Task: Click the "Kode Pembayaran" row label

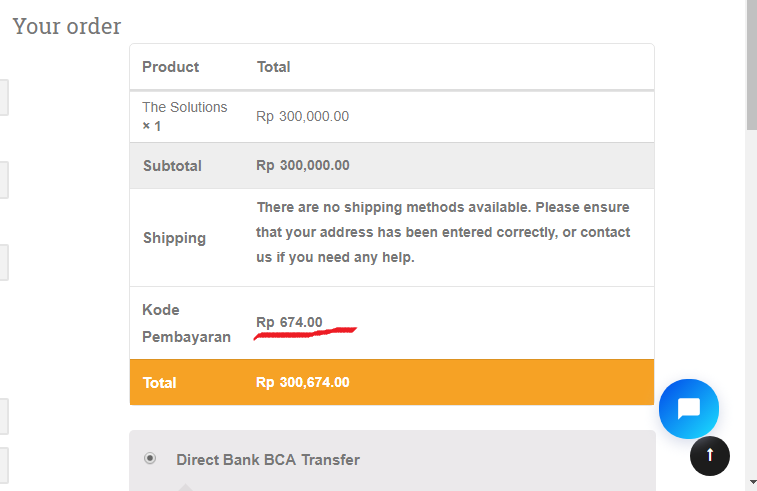Action: [186, 323]
